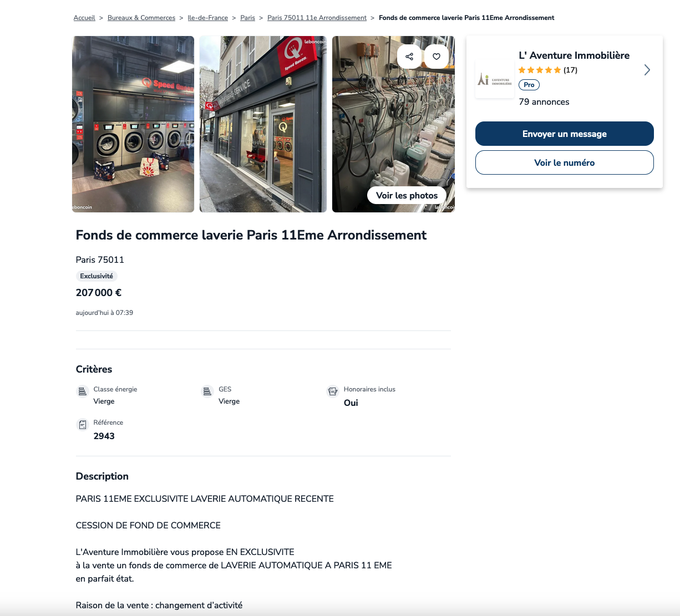This screenshot has width=680, height=616.
Task: Send a message to the seller
Action: (565, 134)
